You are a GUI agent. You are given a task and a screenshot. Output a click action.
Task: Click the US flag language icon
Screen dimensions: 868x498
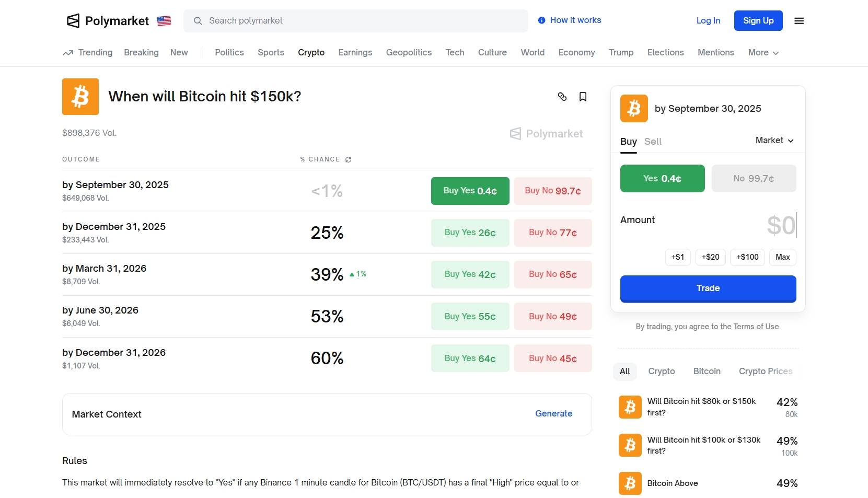click(164, 21)
